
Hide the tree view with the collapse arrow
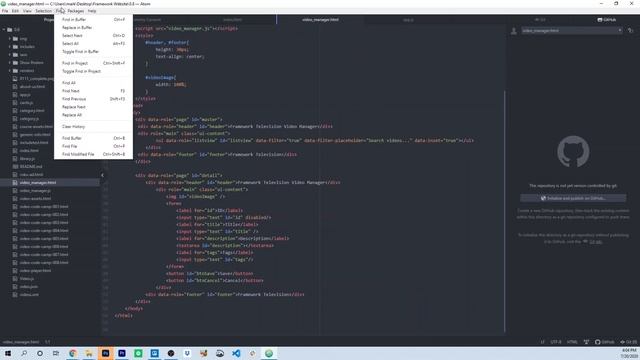point(102,175)
